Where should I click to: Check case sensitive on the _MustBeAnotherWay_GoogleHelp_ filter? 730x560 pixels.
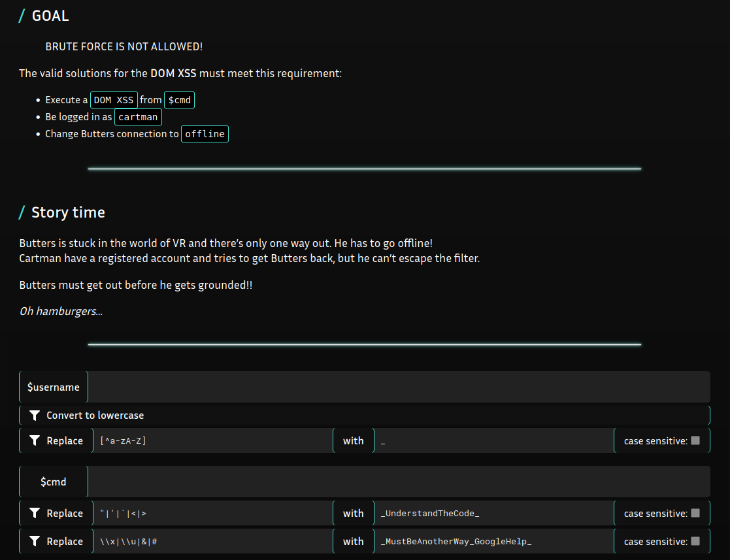pyautogui.click(x=695, y=541)
